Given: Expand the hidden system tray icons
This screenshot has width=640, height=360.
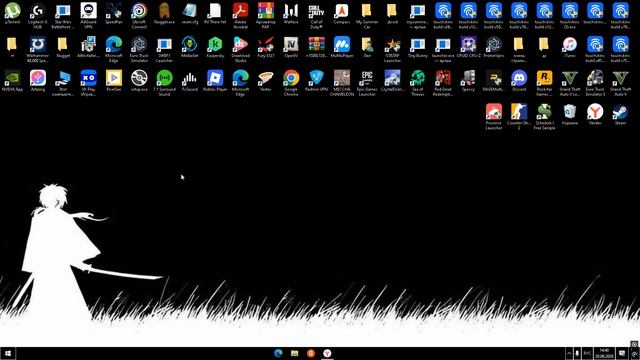Looking at the screenshot, I should coord(569,353).
